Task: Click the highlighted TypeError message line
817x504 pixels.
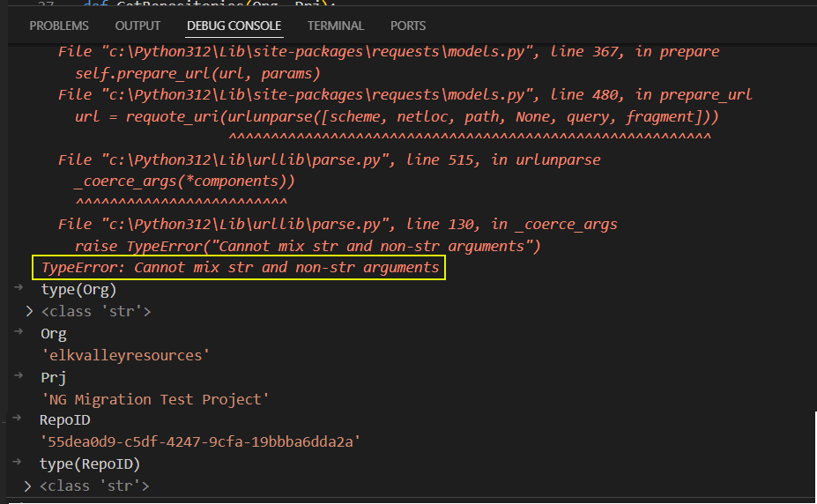Action: [238, 267]
